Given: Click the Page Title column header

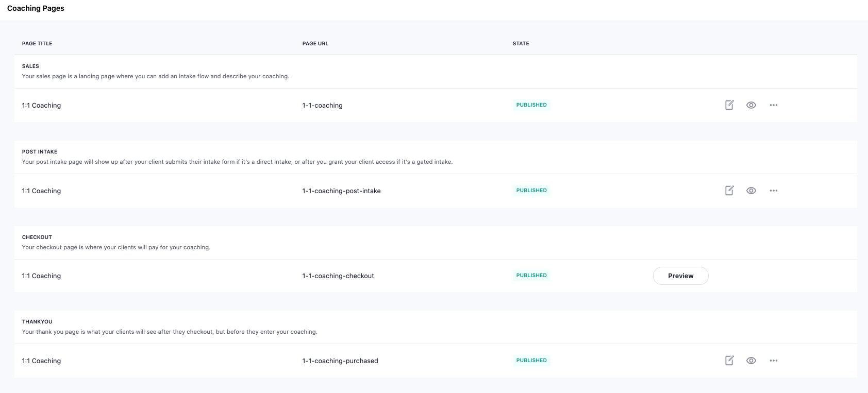Looking at the screenshot, I should tap(37, 44).
